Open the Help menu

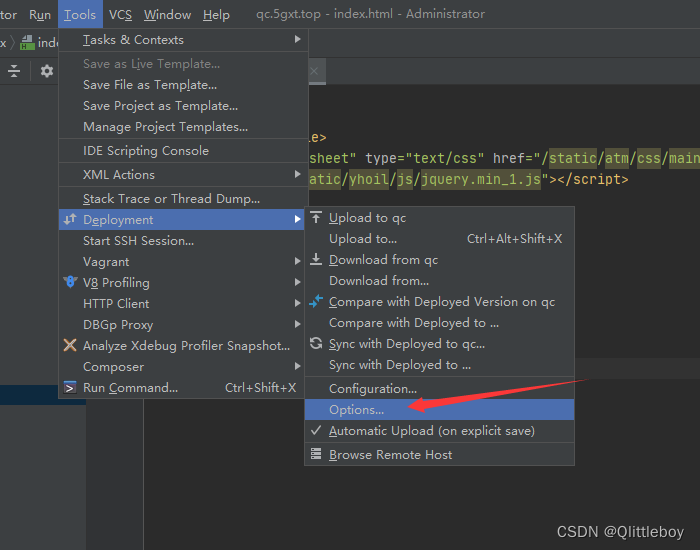[216, 14]
